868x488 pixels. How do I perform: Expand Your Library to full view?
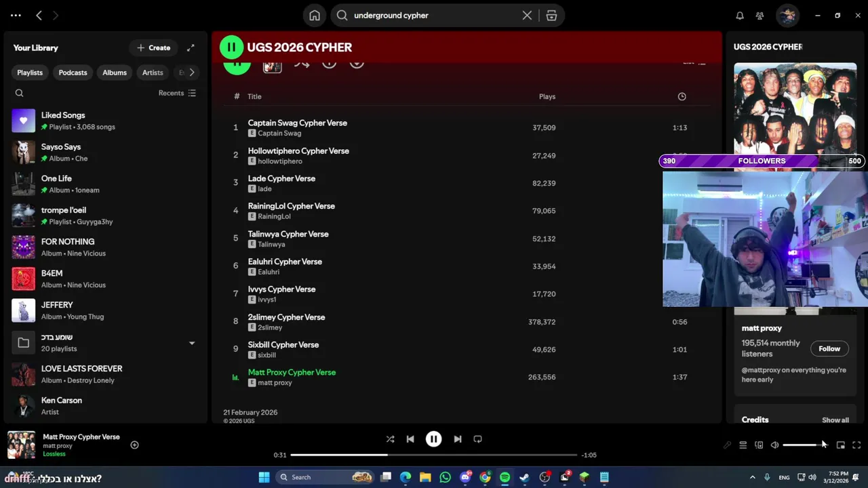pos(191,47)
